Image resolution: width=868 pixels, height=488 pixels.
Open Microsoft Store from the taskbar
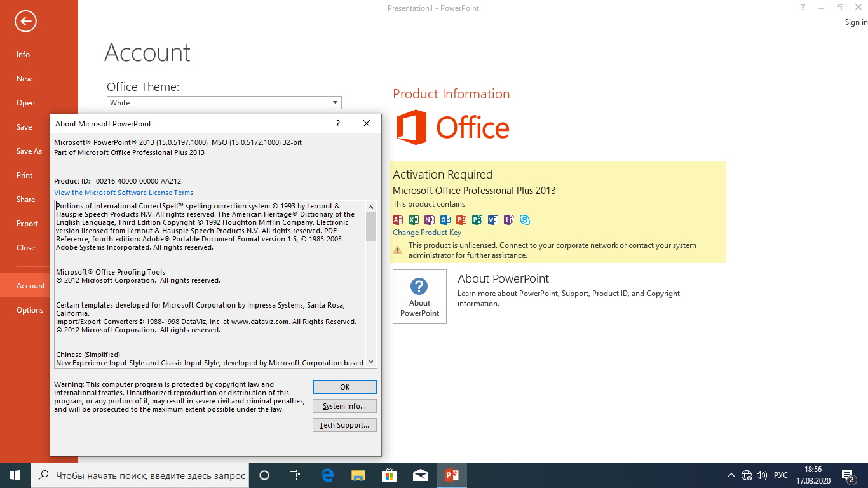[x=389, y=475]
